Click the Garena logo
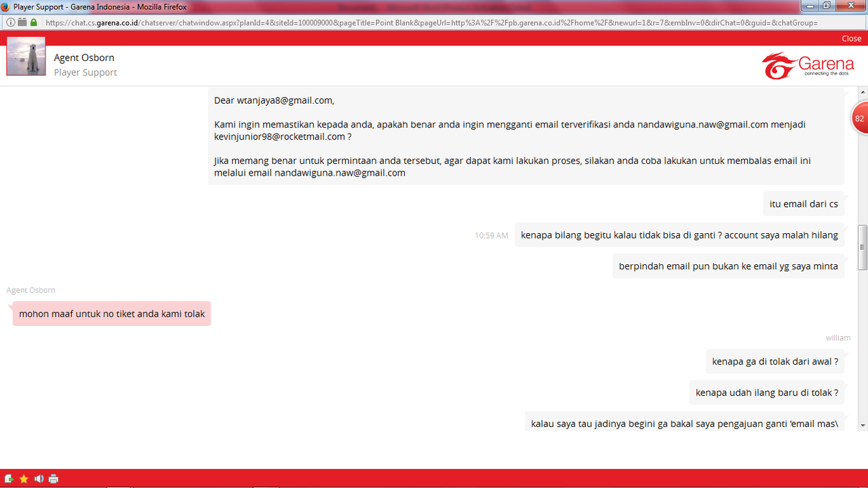The image size is (868, 488). click(x=806, y=65)
